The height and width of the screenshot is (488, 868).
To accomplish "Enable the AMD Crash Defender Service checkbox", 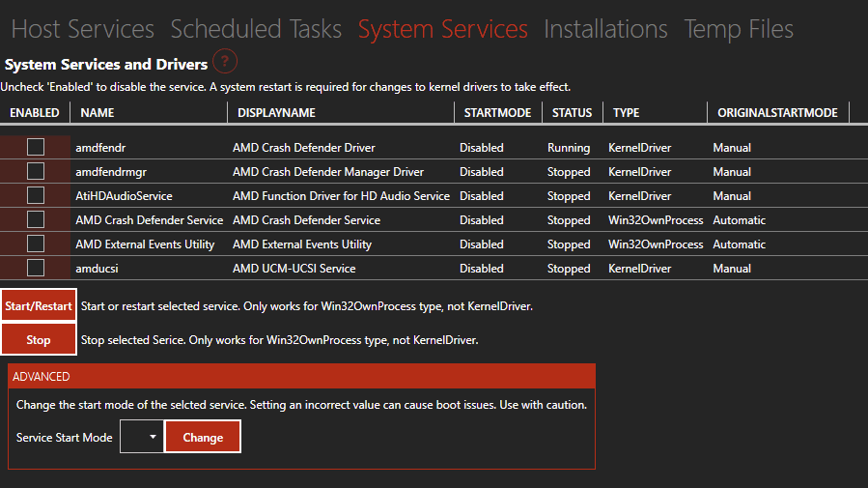I will coord(36,220).
